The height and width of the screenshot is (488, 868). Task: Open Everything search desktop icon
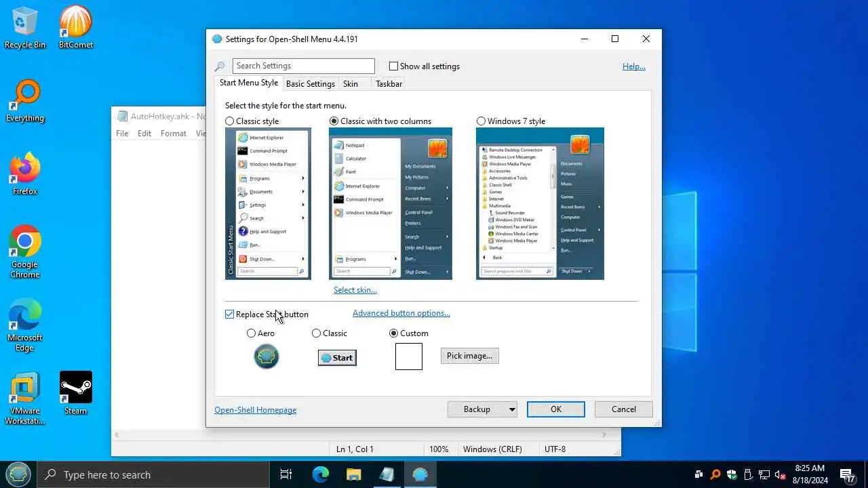(25, 101)
